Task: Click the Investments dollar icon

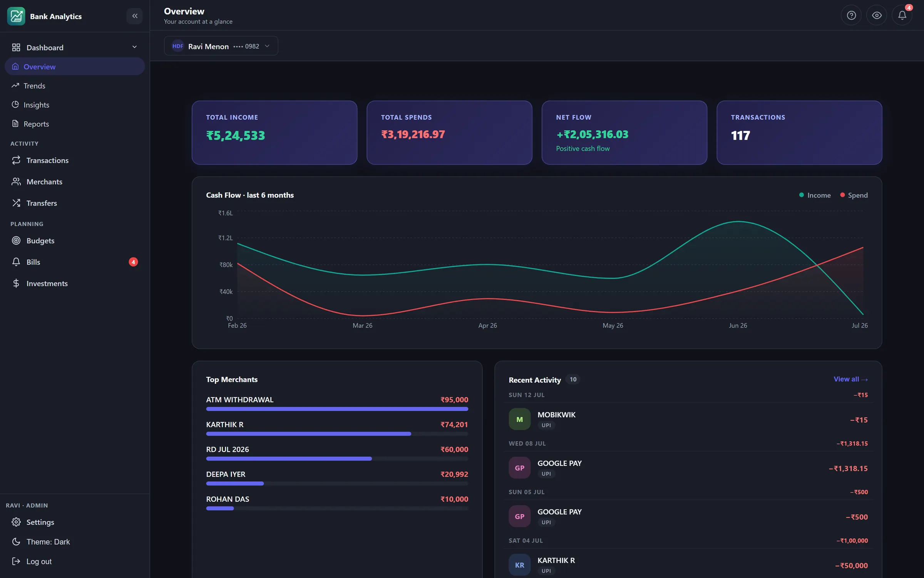Action: tap(16, 283)
